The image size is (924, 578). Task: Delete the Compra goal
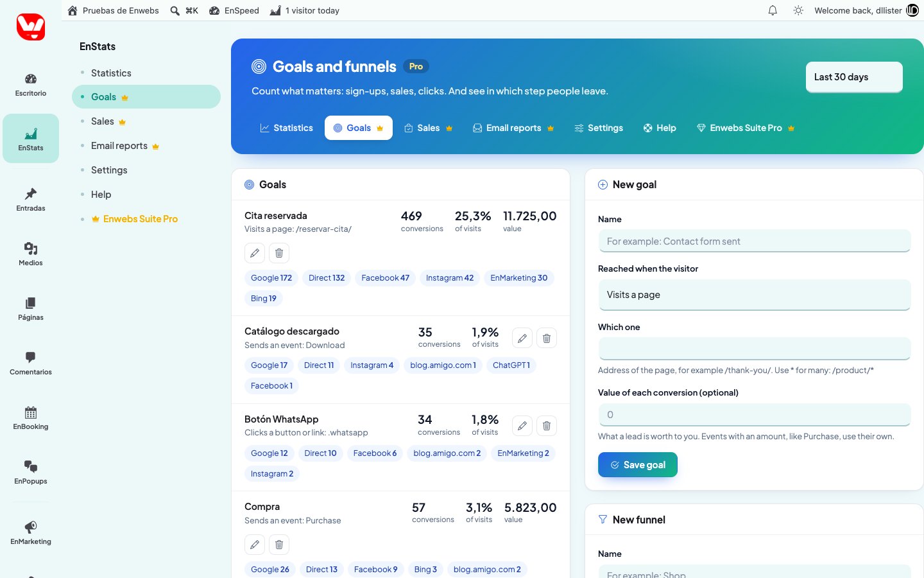279,545
